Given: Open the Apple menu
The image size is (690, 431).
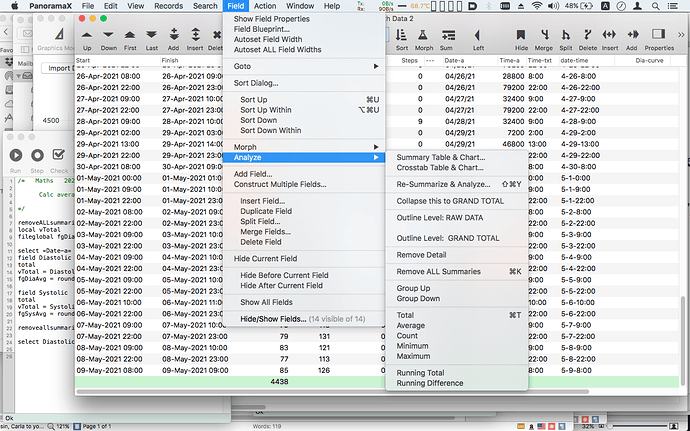Looking at the screenshot, I should [x=15, y=6].
